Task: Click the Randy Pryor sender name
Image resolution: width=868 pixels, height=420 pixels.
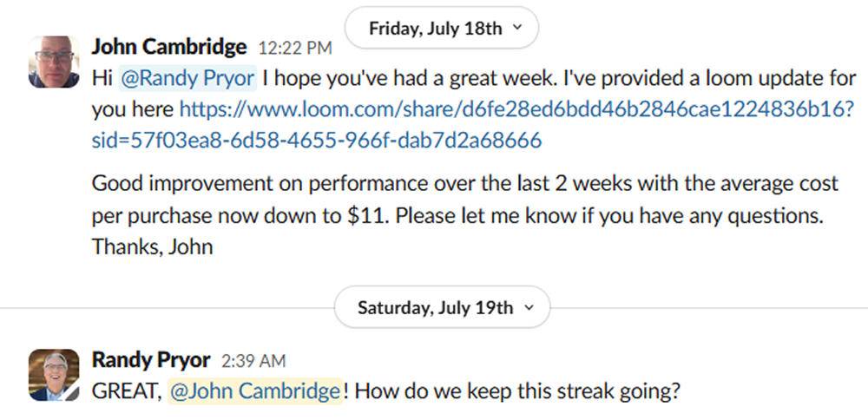Action: (150, 359)
